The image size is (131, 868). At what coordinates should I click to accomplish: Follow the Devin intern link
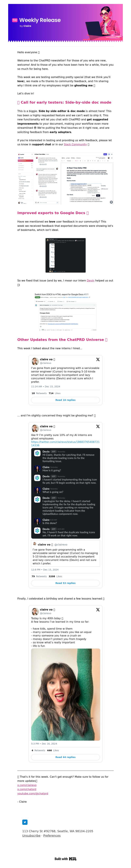pos(90,280)
